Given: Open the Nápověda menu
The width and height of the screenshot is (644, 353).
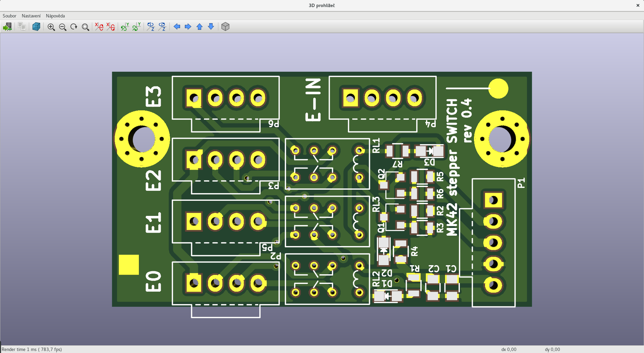Looking at the screenshot, I should point(55,16).
